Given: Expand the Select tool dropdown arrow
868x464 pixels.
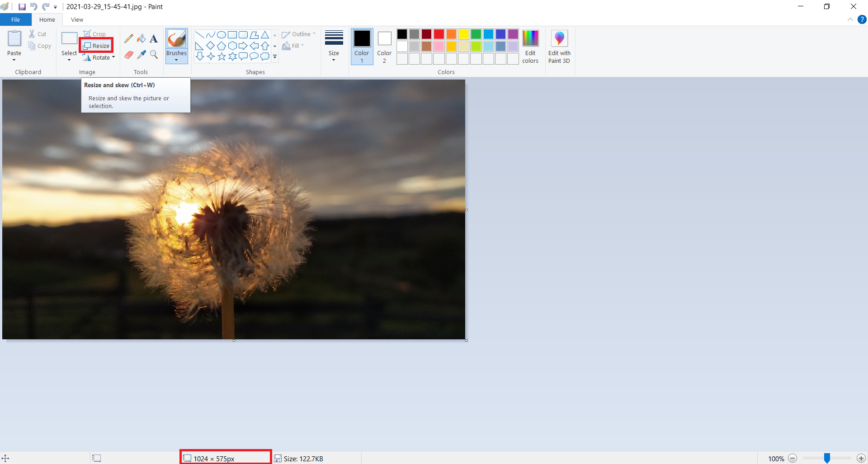Looking at the screenshot, I should click(x=69, y=60).
